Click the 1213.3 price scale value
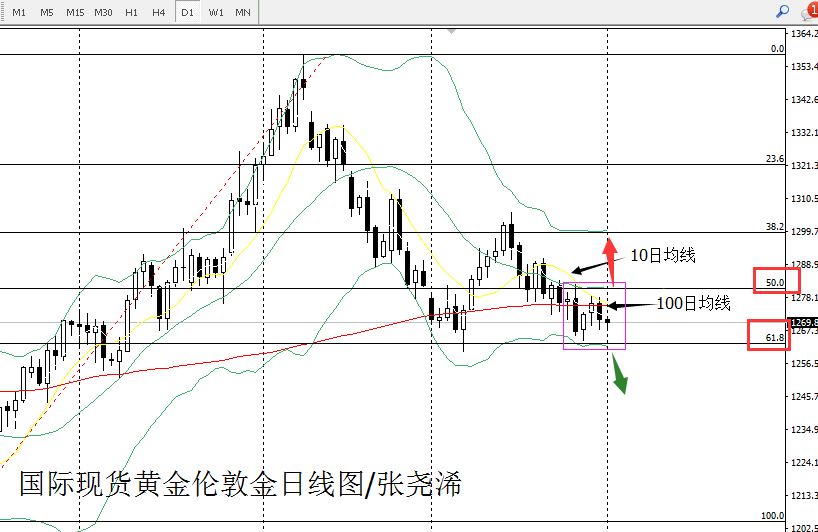Viewport: 818px width, 532px height. (x=804, y=495)
